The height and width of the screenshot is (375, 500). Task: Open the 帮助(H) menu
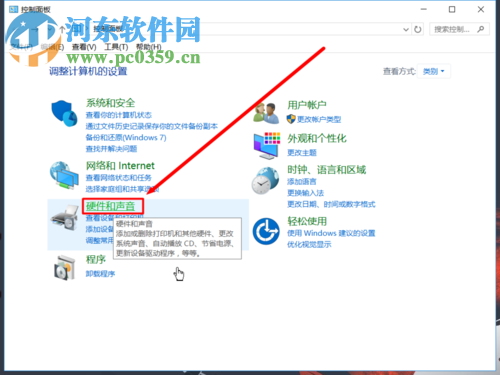[149, 47]
